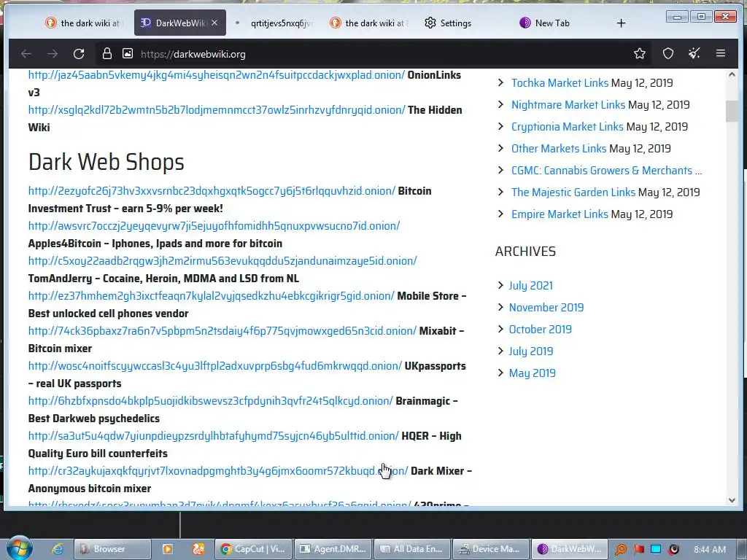The height and width of the screenshot is (560, 747).
Task: Click chevron beside May 2019
Action: [x=500, y=373]
